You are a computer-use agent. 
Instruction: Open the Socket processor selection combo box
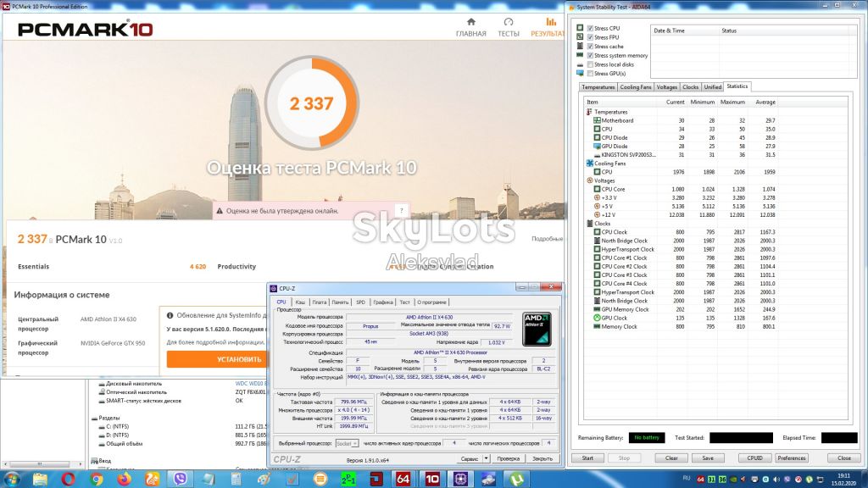point(347,443)
